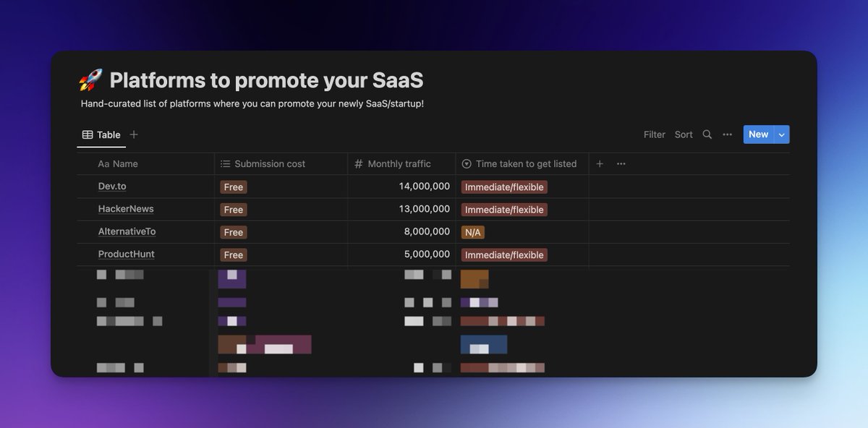Click the page title Platforms to promote your SaaS
Screen dimensions: 868x428
[266, 80]
